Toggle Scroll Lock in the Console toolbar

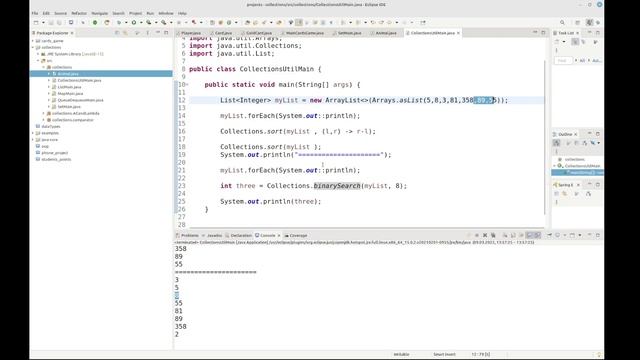513,235
